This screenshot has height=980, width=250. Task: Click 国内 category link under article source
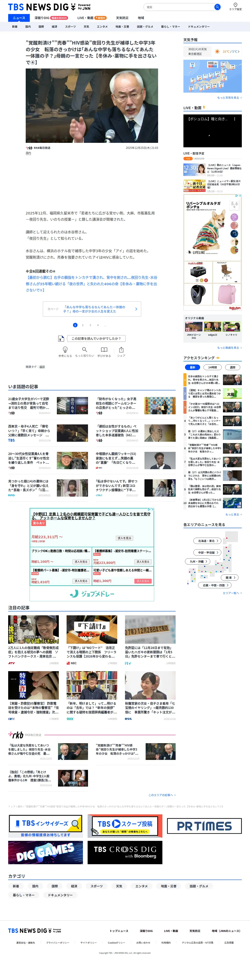tap(29, 153)
